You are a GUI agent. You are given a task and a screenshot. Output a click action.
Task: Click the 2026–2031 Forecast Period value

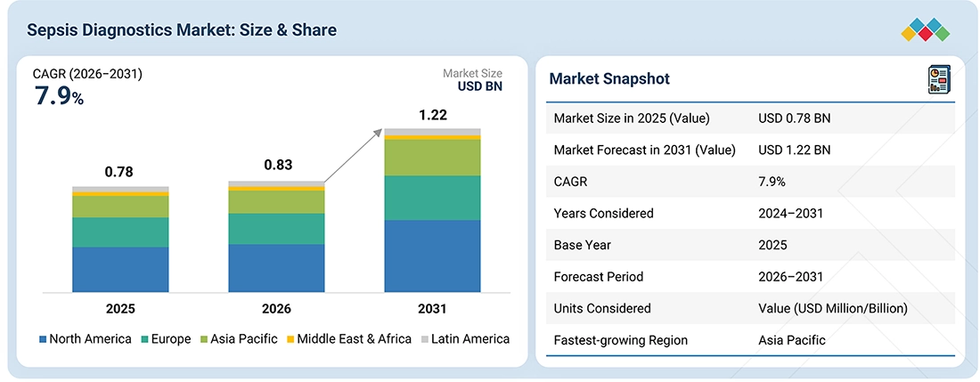790,277
